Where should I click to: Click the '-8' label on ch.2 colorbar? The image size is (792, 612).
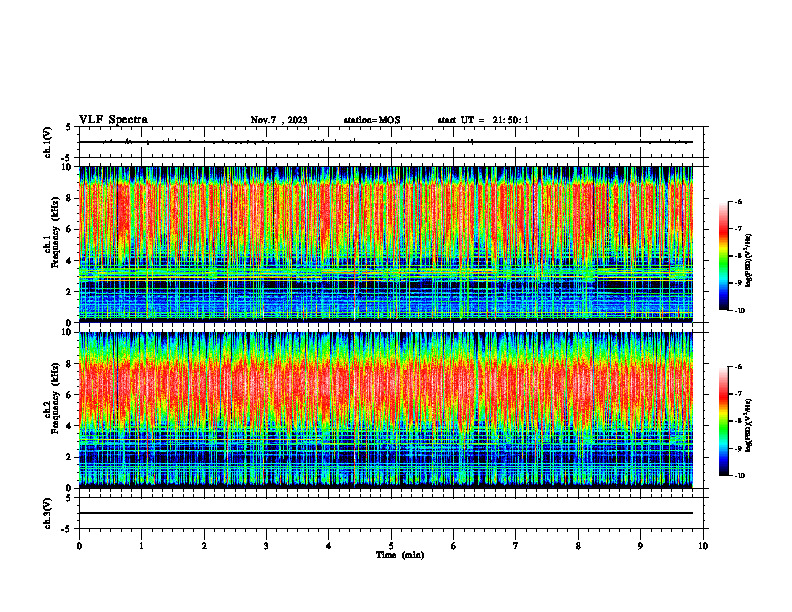pyautogui.click(x=738, y=421)
